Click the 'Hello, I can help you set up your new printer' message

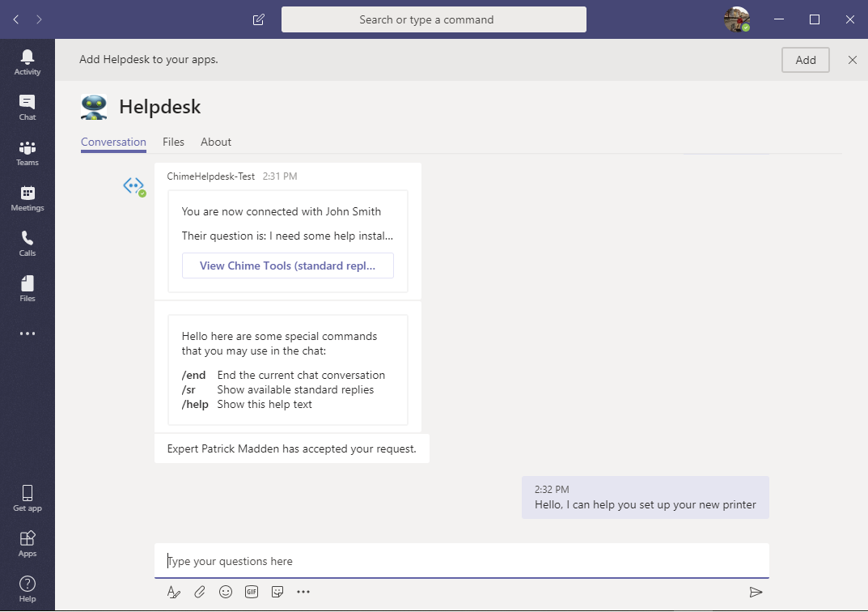click(646, 504)
